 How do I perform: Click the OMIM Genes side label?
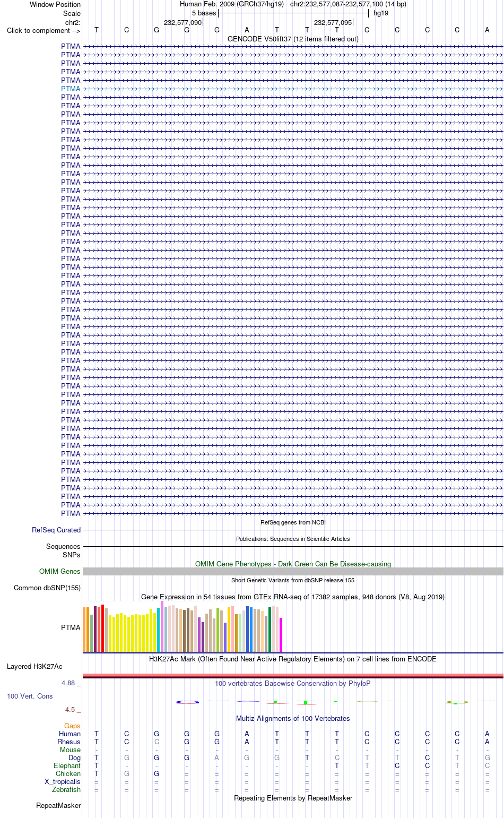point(60,571)
